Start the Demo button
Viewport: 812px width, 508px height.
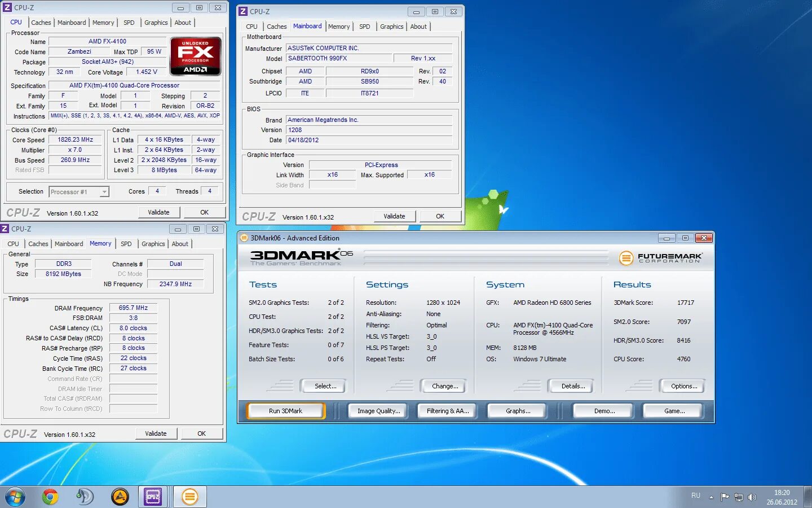pyautogui.click(x=604, y=411)
